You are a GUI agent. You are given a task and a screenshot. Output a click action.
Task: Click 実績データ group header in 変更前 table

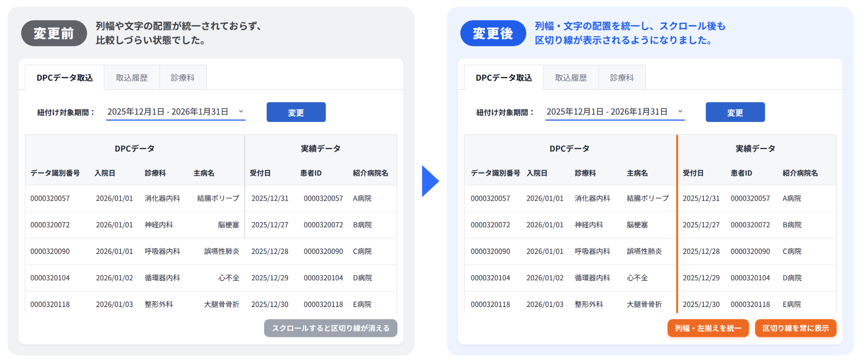[321, 149]
